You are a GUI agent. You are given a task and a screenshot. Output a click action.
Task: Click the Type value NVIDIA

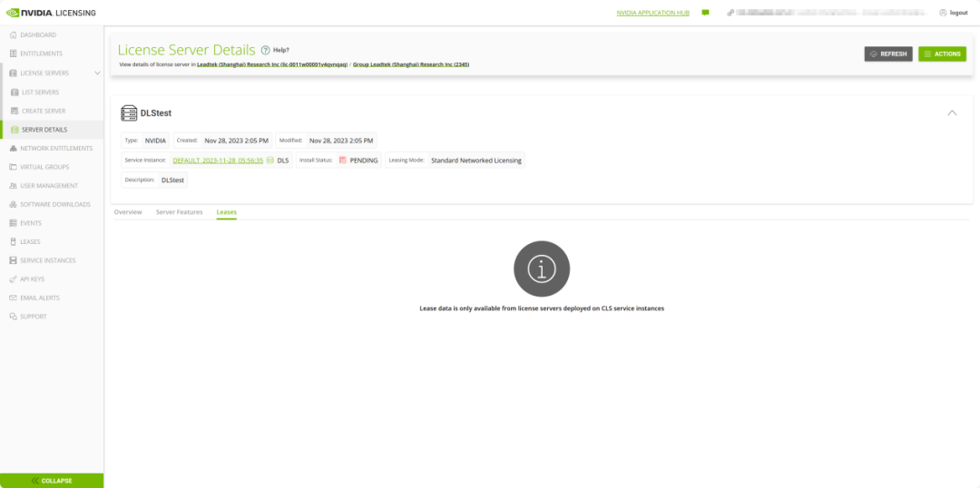[x=156, y=141]
